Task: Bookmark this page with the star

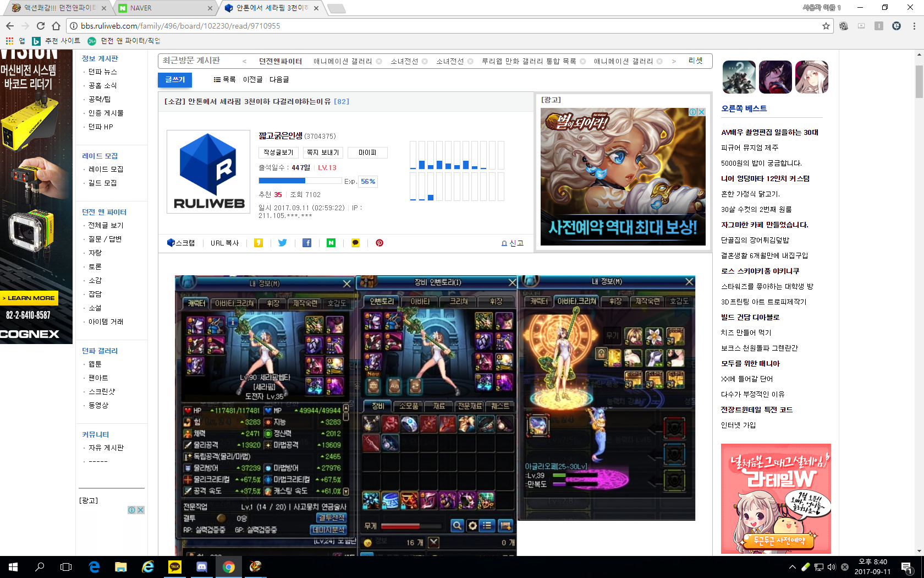Action: (x=826, y=26)
